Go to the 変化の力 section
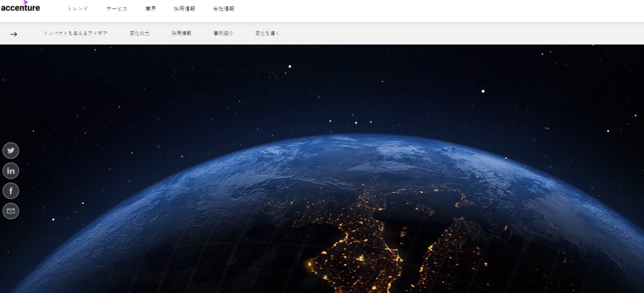 [x=139, y=34]
